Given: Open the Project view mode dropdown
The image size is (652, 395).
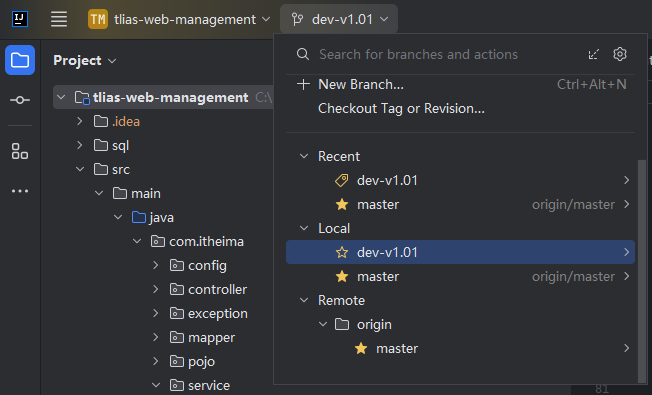Looking at the screenshot, I should click(85, 61).
